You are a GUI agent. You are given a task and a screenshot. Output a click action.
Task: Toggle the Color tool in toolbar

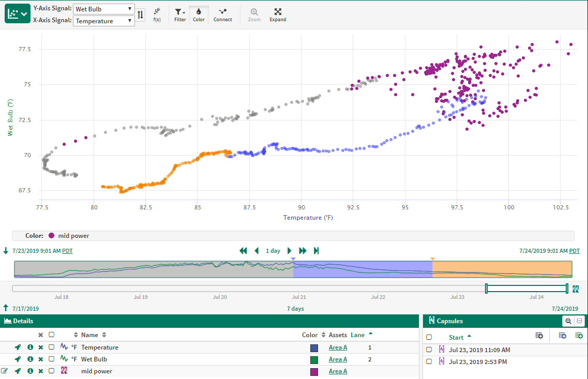click(x=199, y=14)
